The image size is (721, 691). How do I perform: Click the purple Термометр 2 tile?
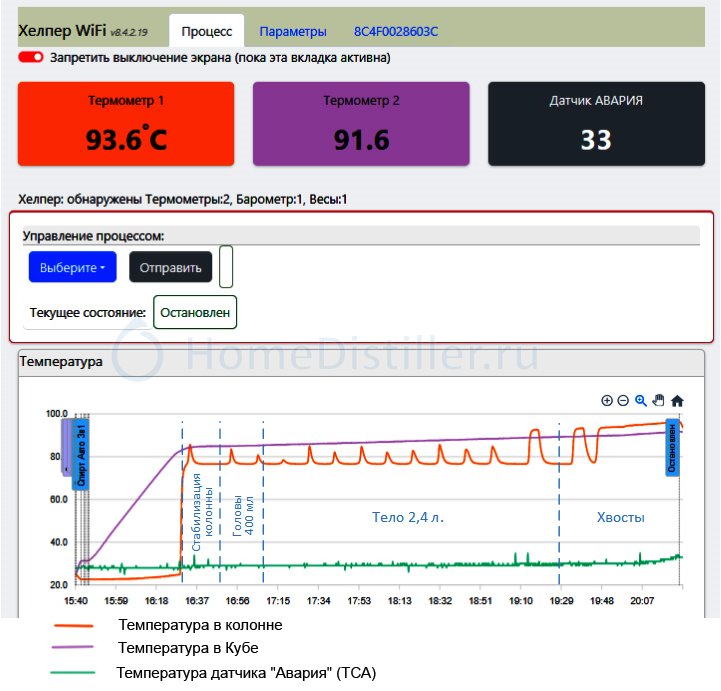361,123
